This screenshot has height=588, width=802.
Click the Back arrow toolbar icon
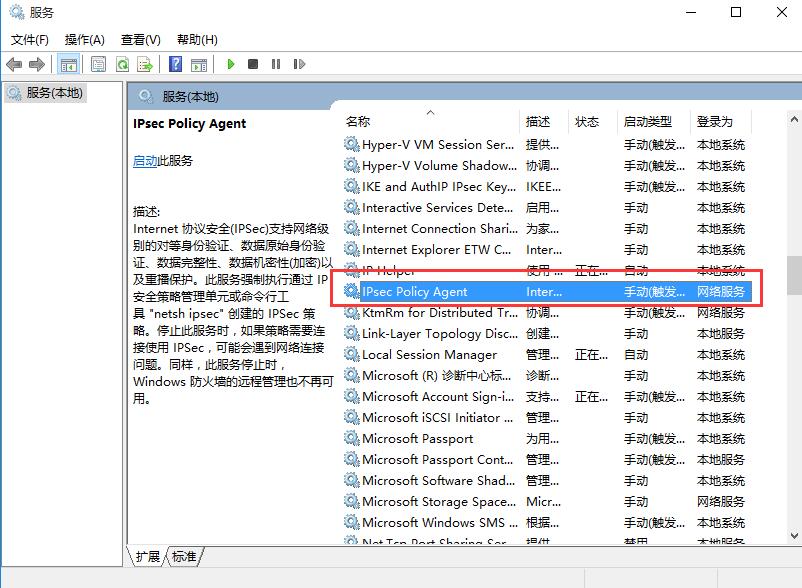(14, 64)
